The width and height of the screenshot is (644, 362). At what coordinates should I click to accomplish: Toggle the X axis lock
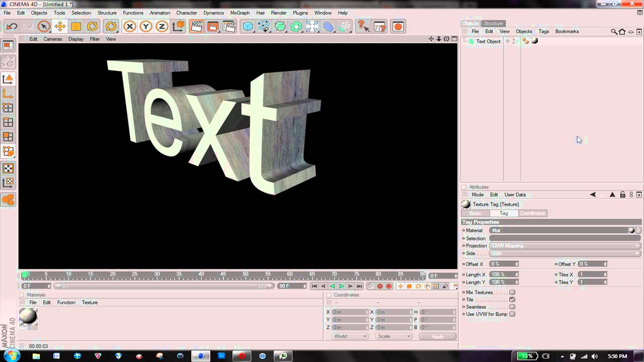[x=130, y=27]
